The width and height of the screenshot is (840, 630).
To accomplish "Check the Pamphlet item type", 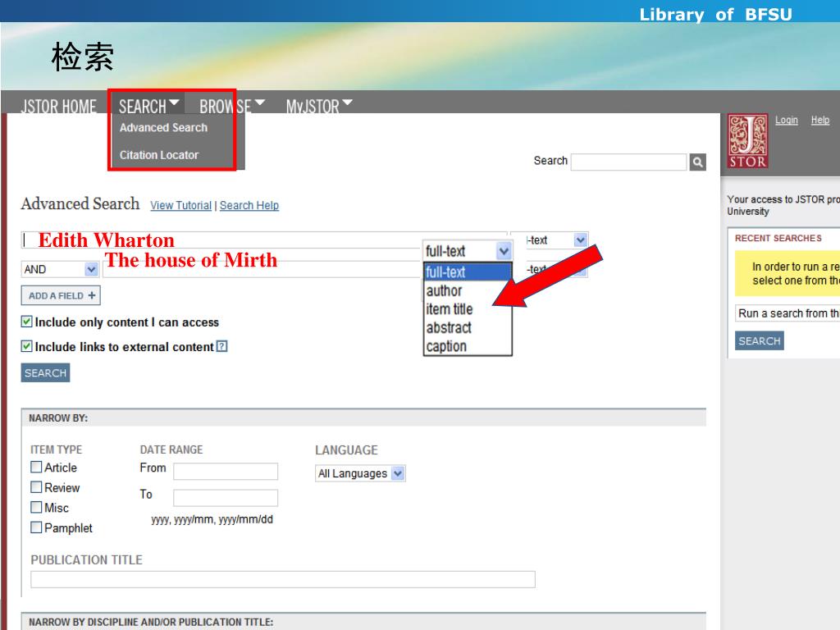I will point(36,527).
